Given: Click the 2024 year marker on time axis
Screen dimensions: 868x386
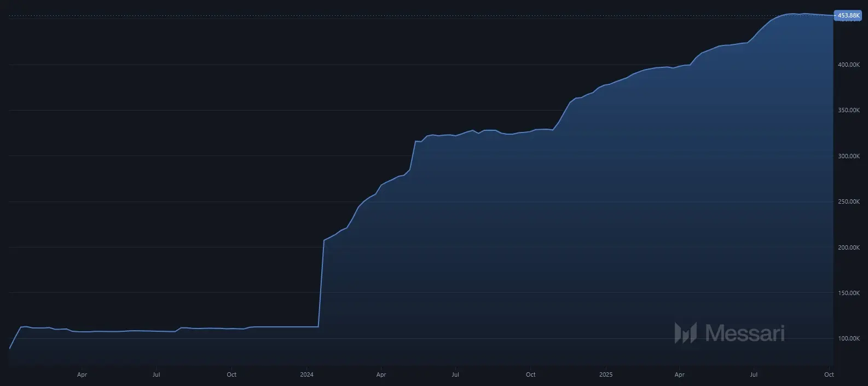Looking at the screenshot, I should 307,375.
